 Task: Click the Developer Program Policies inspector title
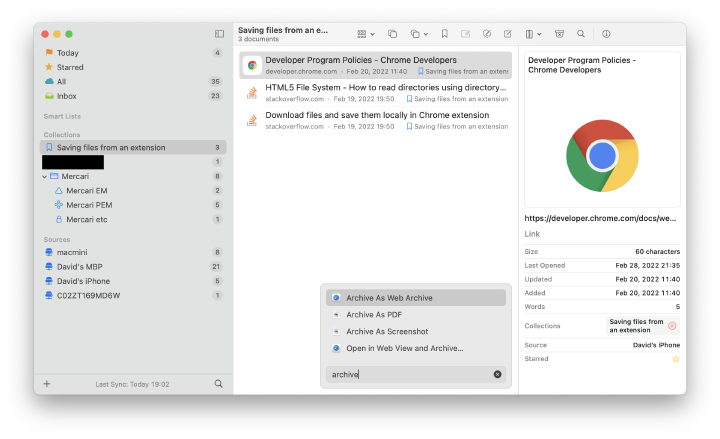pyautogui.click(x=582, y=65)
